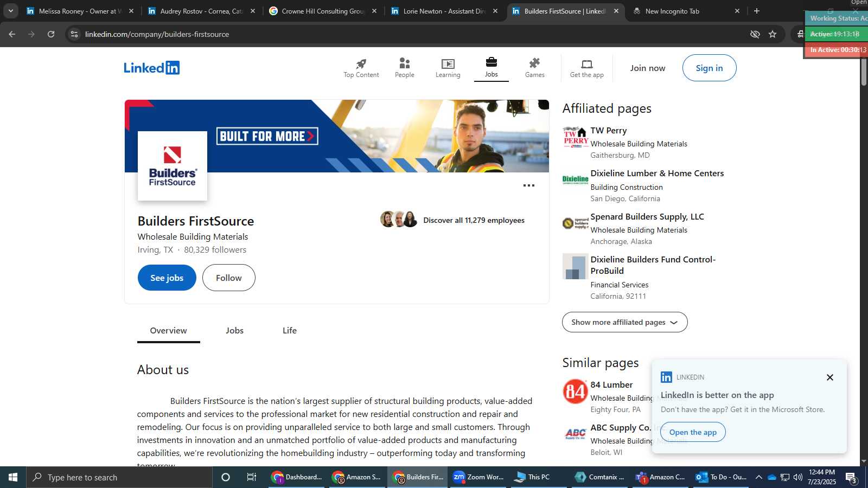Open People navigation icon
This screenshot has height=488, width=868.
click(x=405, y=63)
